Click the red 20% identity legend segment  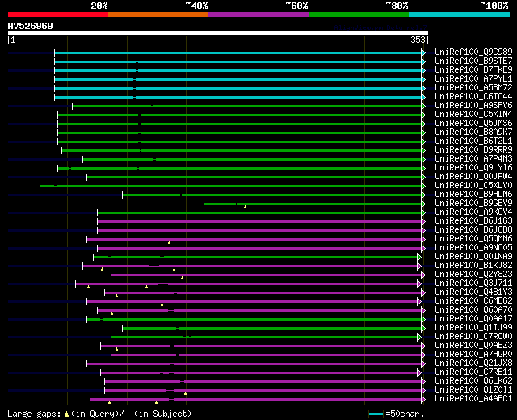click(x=58, y=15)
